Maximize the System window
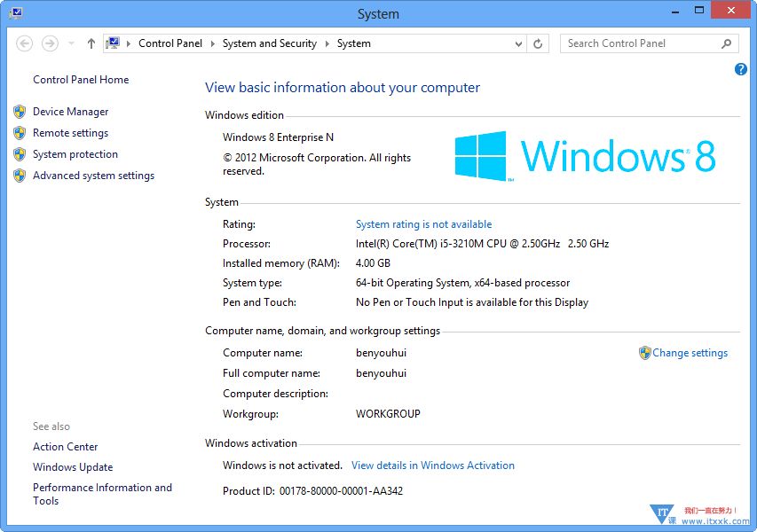 [x=698, y=10]
